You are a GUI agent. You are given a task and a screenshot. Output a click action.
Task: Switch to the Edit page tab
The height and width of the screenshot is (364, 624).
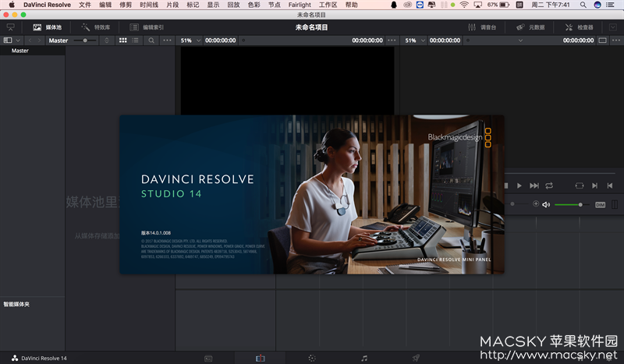pos(261,359)
